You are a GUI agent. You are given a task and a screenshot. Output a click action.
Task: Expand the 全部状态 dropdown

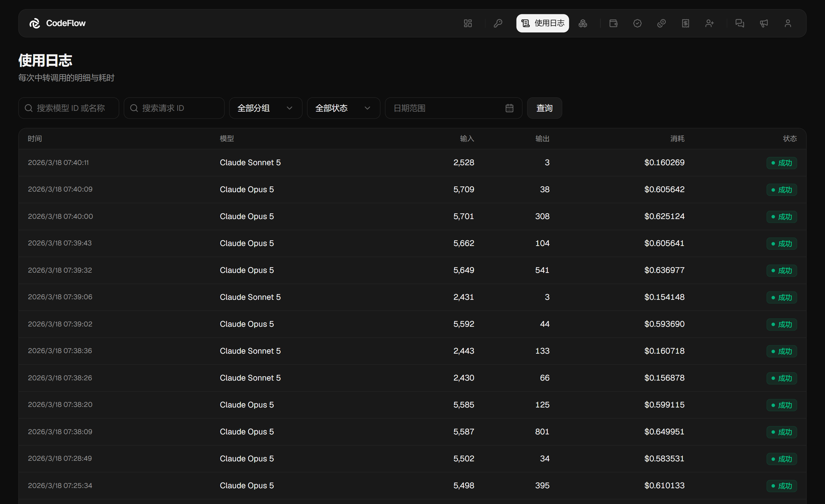[343, 108]
